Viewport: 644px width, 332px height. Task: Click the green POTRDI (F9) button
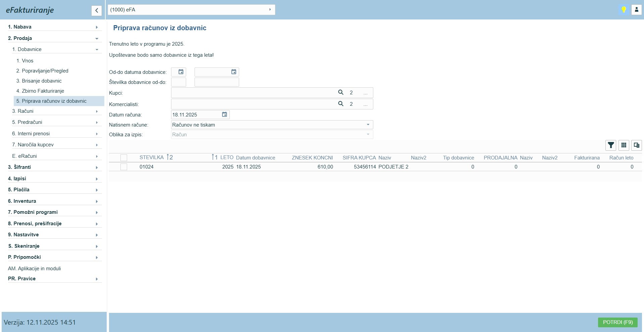[618, 322]
